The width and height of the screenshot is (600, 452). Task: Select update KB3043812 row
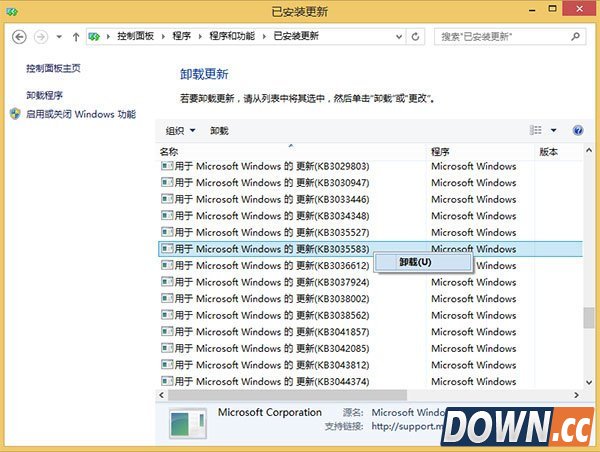click(x=370, y=365)
